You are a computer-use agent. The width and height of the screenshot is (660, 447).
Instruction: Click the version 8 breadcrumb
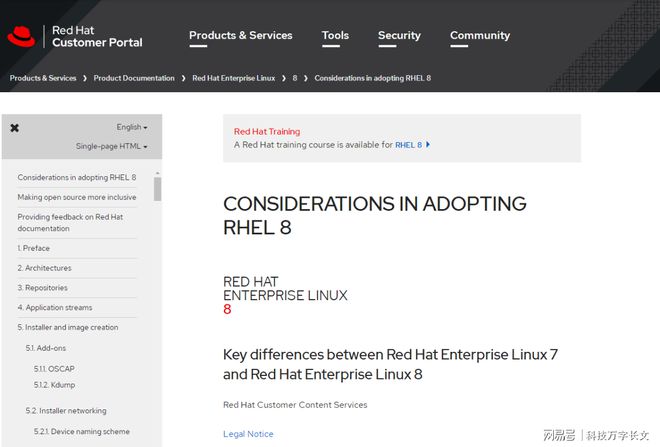(295, 78)
